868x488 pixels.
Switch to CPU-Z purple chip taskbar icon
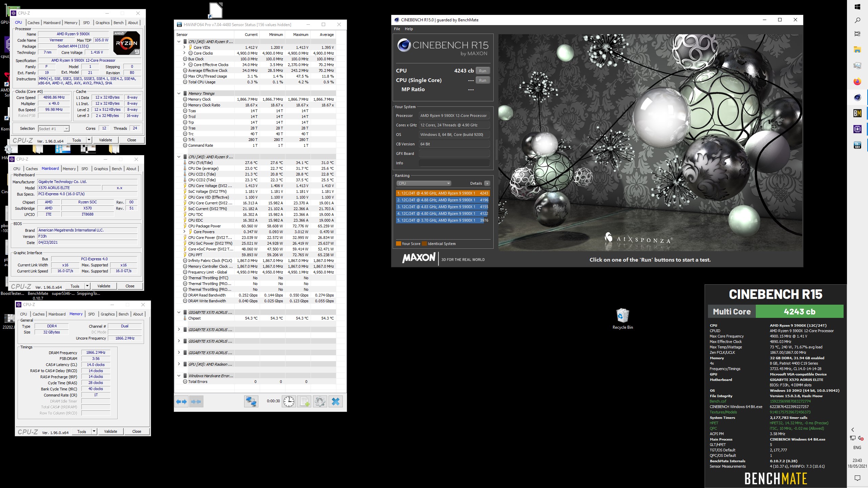(857, 129)
